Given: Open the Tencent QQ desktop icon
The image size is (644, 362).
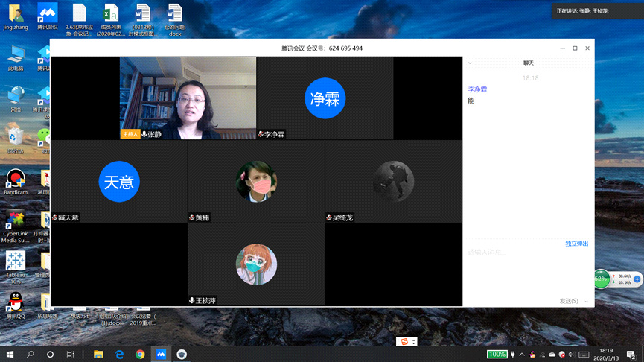Looking at the screenshot, I should 15,303.
